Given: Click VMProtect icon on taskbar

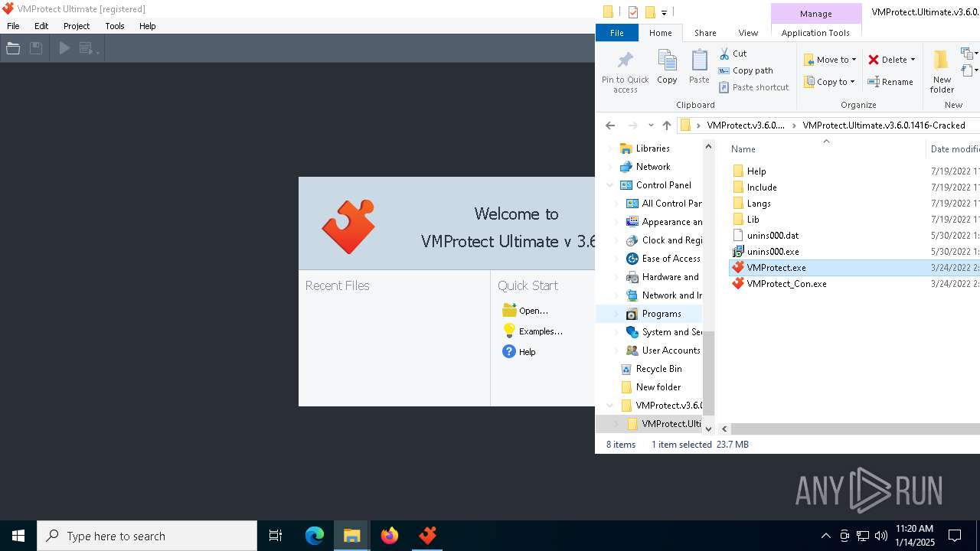Looking at the screenshot, I should (x=427, y=536).
